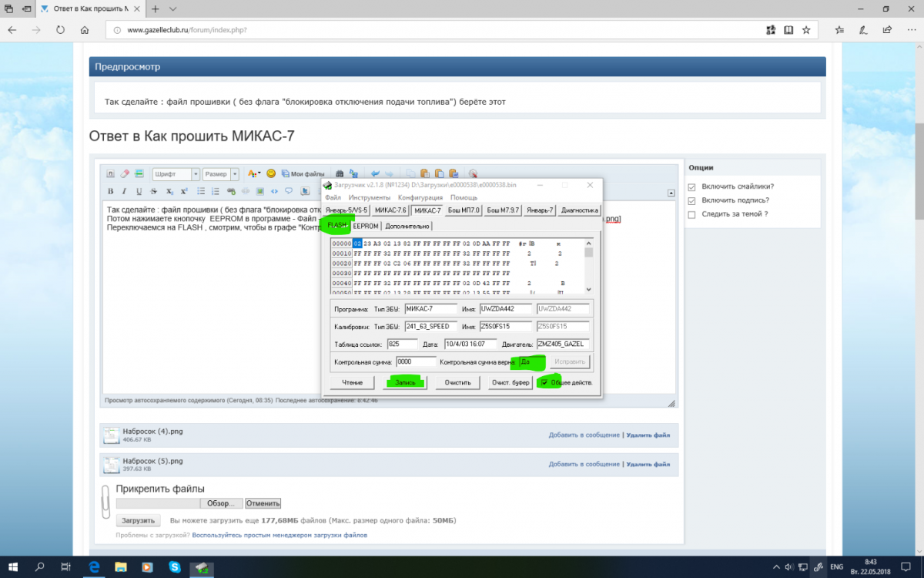Uncheck "Включить смайлики" option
The height and width of the screenshot is (578, 924).
(x=691, y=187)
